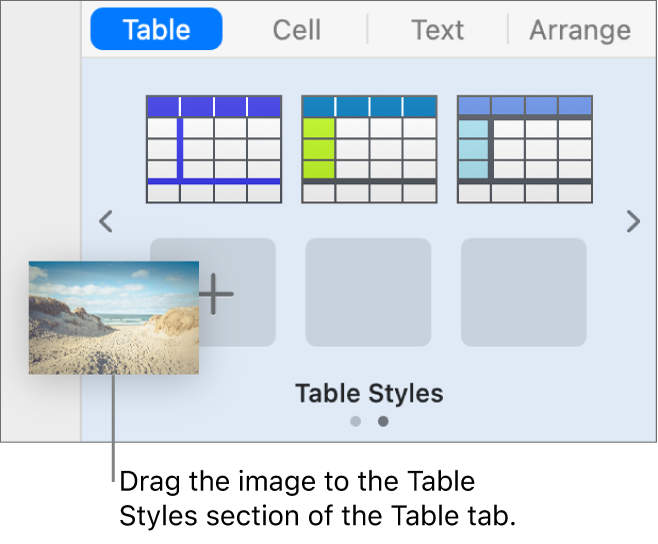The width and height of the screenshot is (658, 544).
Task: Switch to the Text tab
Action: pyautogui.click(x=438, y=30)
